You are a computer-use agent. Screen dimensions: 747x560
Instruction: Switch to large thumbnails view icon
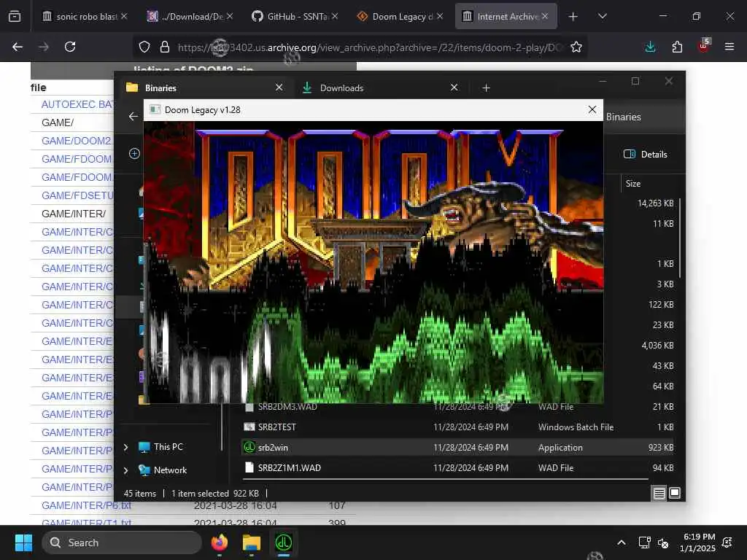675,494
